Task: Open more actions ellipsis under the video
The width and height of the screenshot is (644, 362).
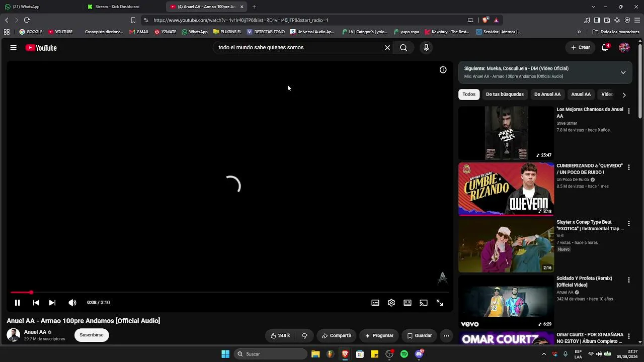Action: click(446, 335)
